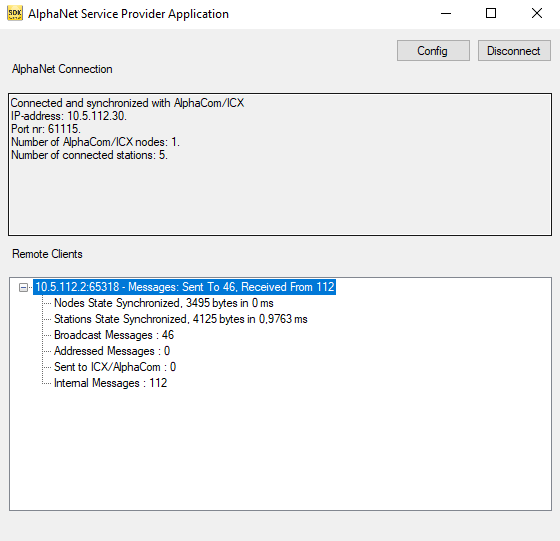Open the Config dialog
Screen dimensions: 560x541
pyautogui.click(x=433, y=50)
